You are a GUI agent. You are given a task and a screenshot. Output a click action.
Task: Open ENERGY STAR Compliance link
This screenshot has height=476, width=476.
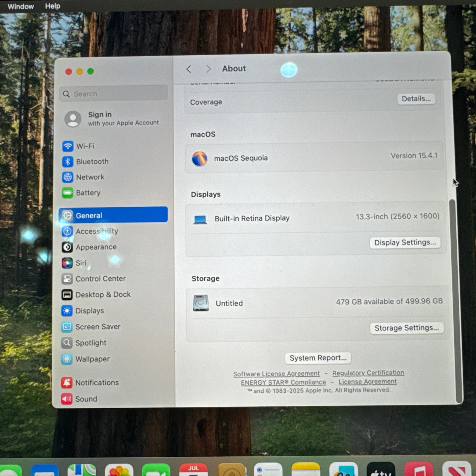tap(283, 382)
